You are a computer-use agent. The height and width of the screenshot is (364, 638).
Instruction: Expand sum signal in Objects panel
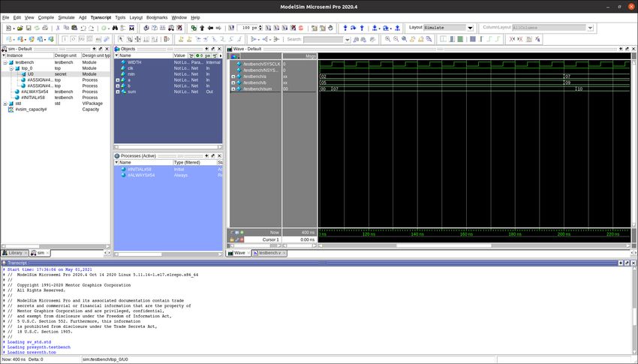[118, 92]
